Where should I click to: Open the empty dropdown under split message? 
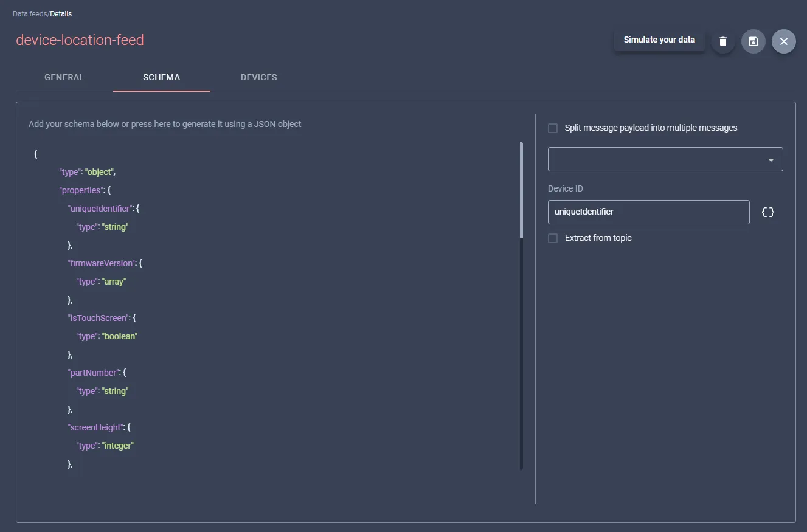tap(665, 159)
